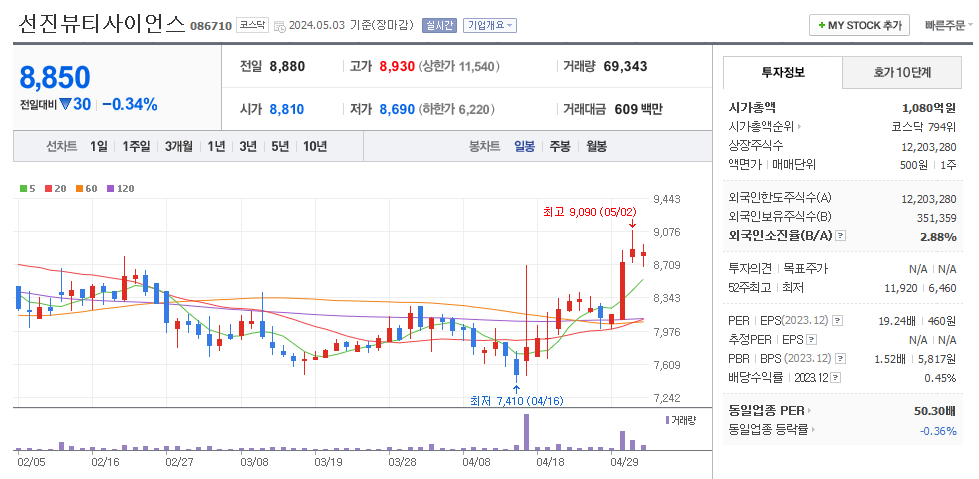Viewport: 979px width, 479px height.
Task: Click the orange 60-day moving average legend
Action: click(x=87, y=188)
